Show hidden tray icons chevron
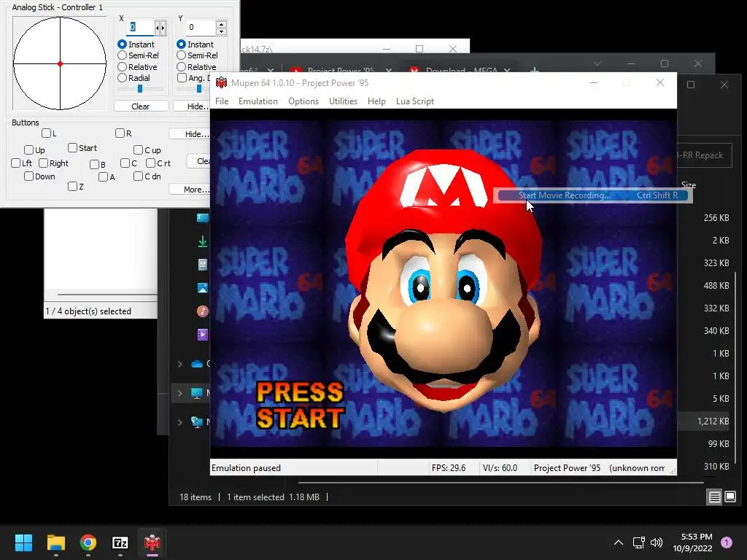 (619, 542)
